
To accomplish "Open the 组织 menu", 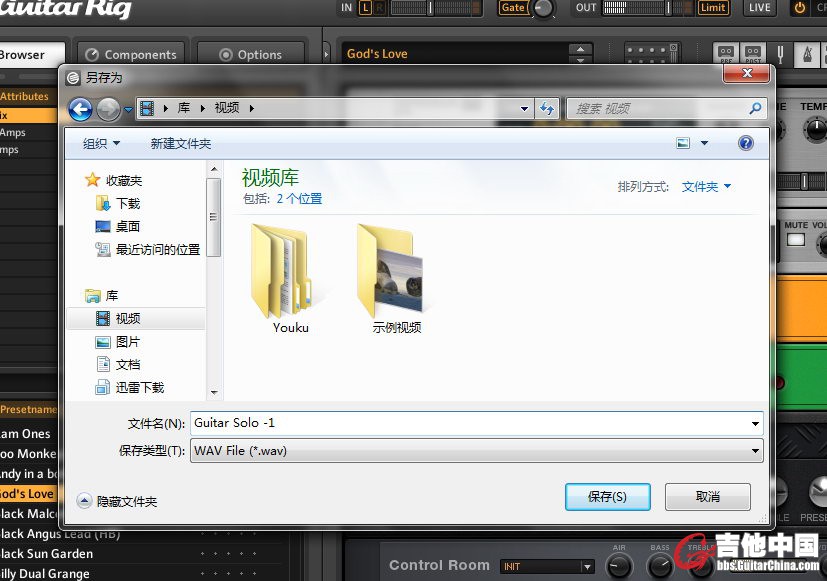I will (x=101, y=143).
